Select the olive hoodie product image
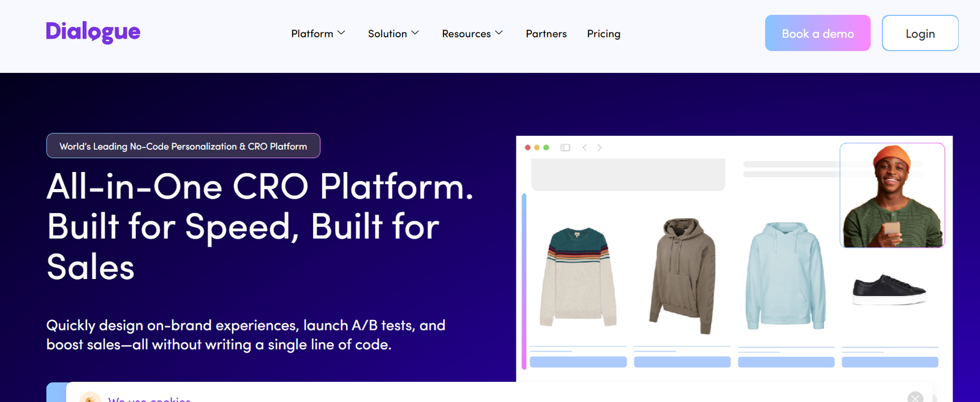980x402 pixels. pos(682,275)
